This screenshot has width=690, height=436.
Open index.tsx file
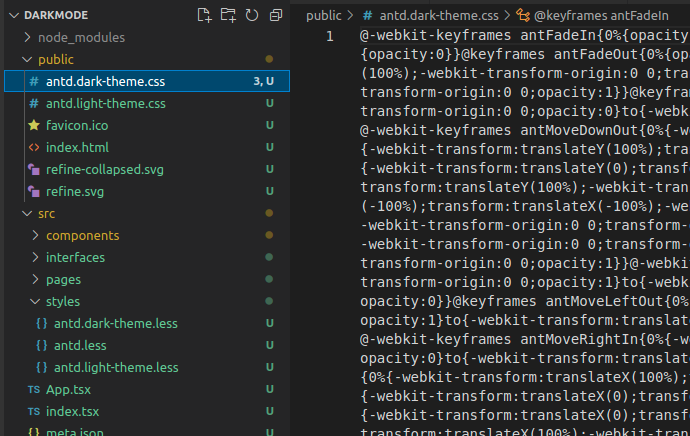click(147, 411)
